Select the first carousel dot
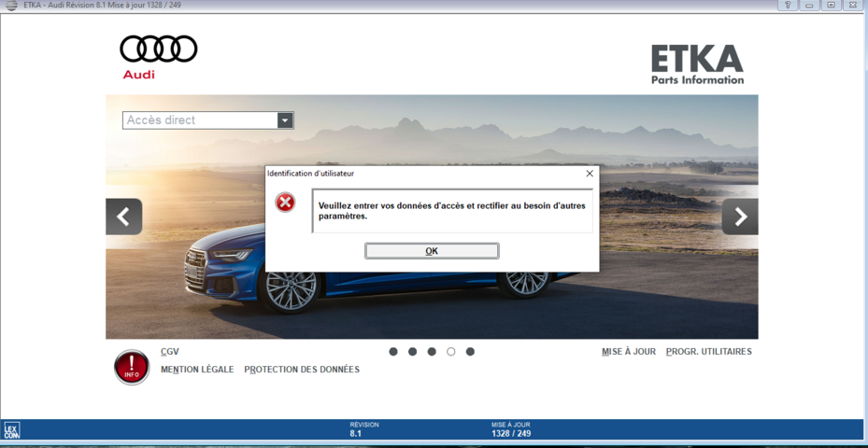Image resolution: width=868 pixels, height=448 pixels. click(393, 352)
